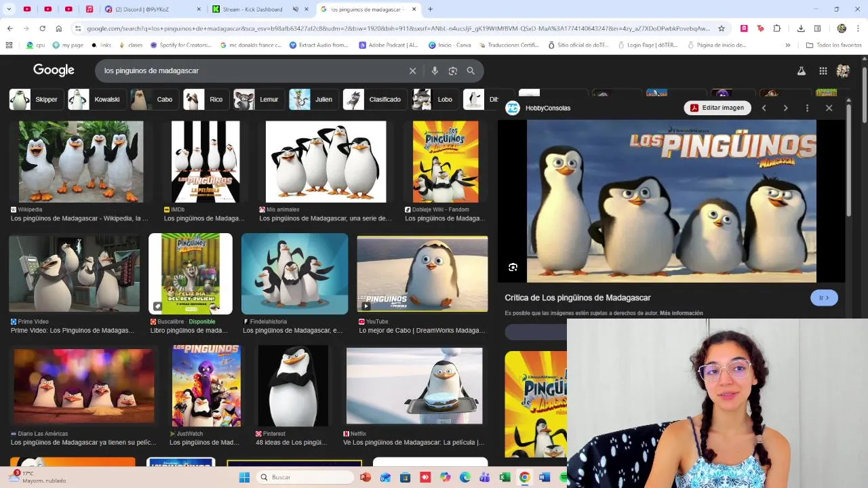
Task: Open Microsoft Teams from taskbar
Action: [485, 477]
